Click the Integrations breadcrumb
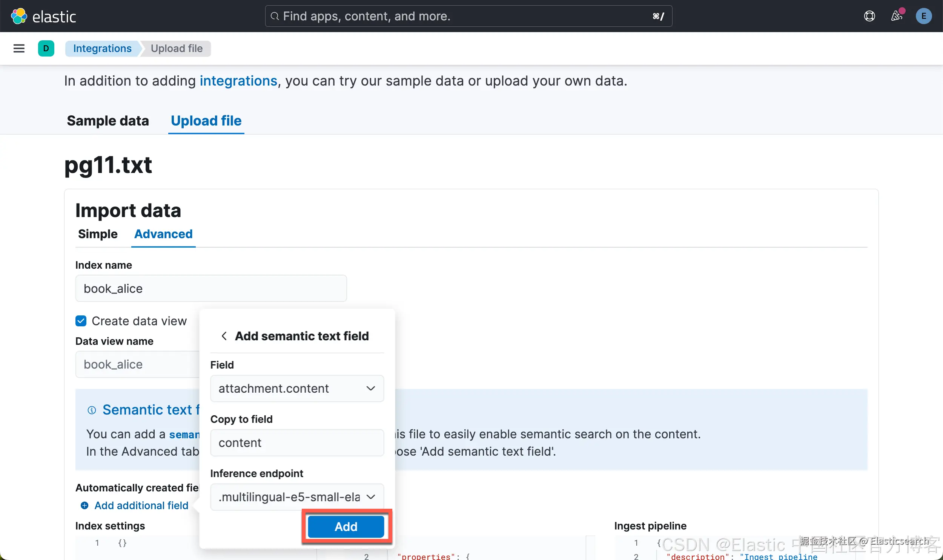The width and height of the screenshot is (943, 560). tap(102, 48)
